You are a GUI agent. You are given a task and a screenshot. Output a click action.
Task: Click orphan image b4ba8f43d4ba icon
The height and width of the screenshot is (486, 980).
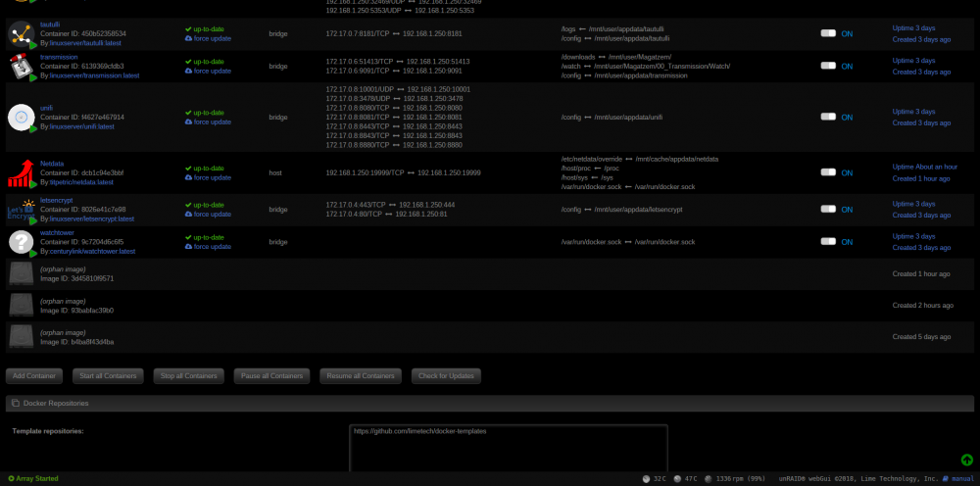tap(22, 337)
